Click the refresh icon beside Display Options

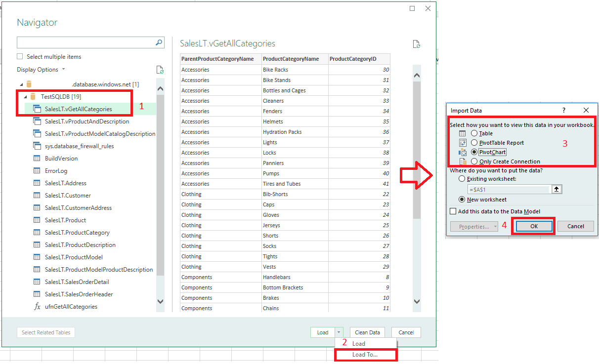click(x=160, y=70)
